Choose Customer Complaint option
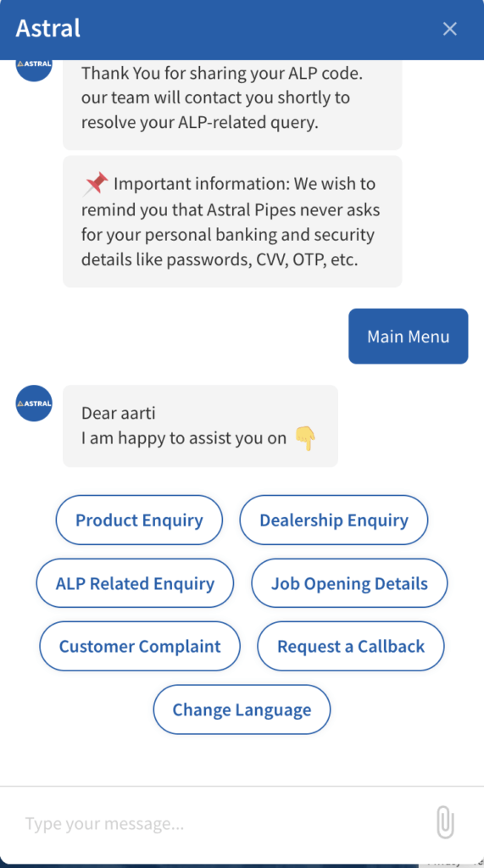The width and height of the screenshot is (484, 868). pyautogui.click(x=140, y=647)
